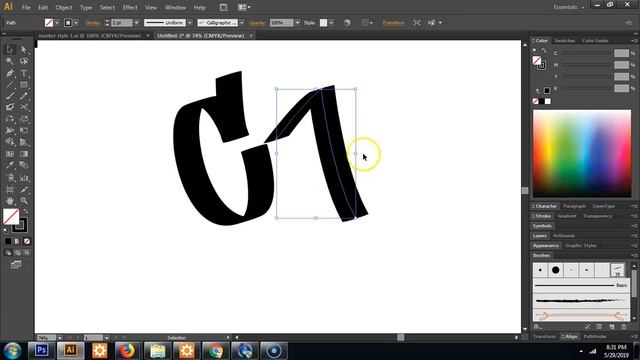Activate the Type tool

[x=24, y=73]
